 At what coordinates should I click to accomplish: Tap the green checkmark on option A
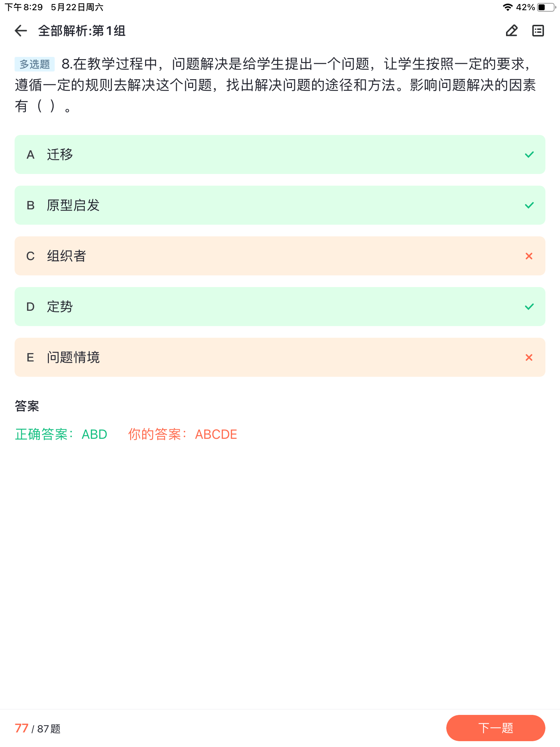pyautogui.click(x=529, y=155)
